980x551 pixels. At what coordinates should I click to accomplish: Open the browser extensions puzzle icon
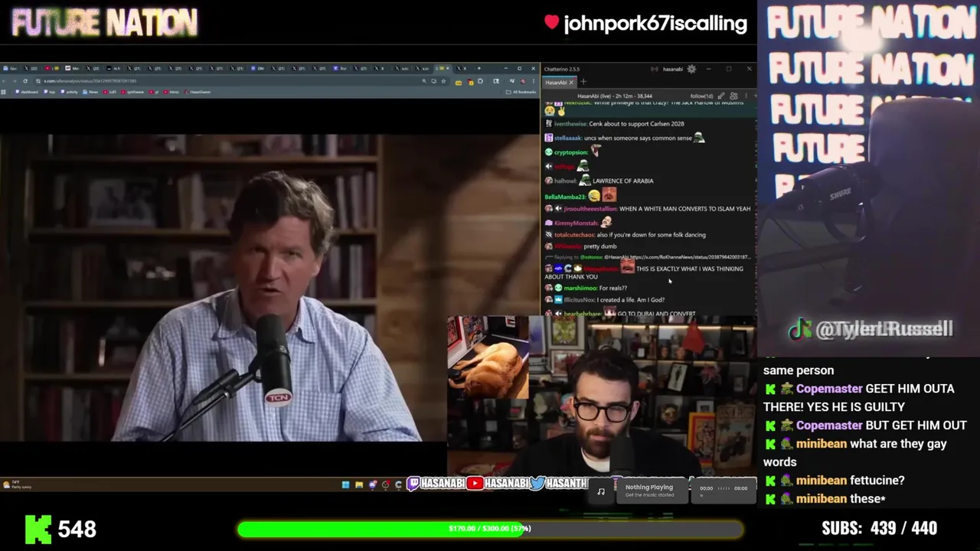(480, 81)
